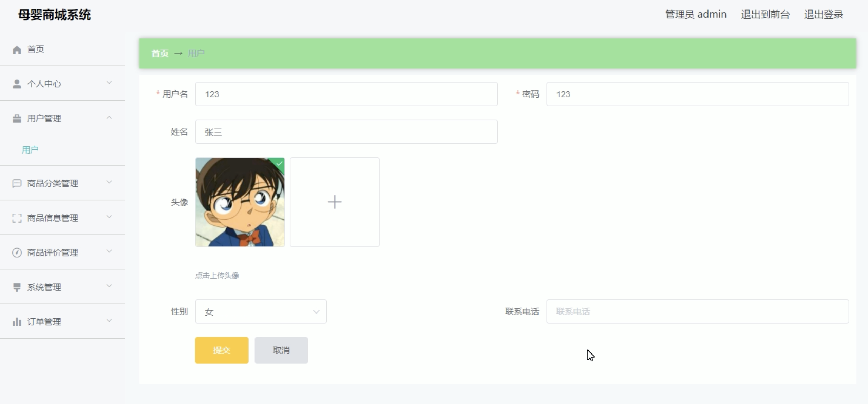Click the briefcase icon for 用户管理
The width and height of the screenshot is (868, 404).
coord(17,119)
